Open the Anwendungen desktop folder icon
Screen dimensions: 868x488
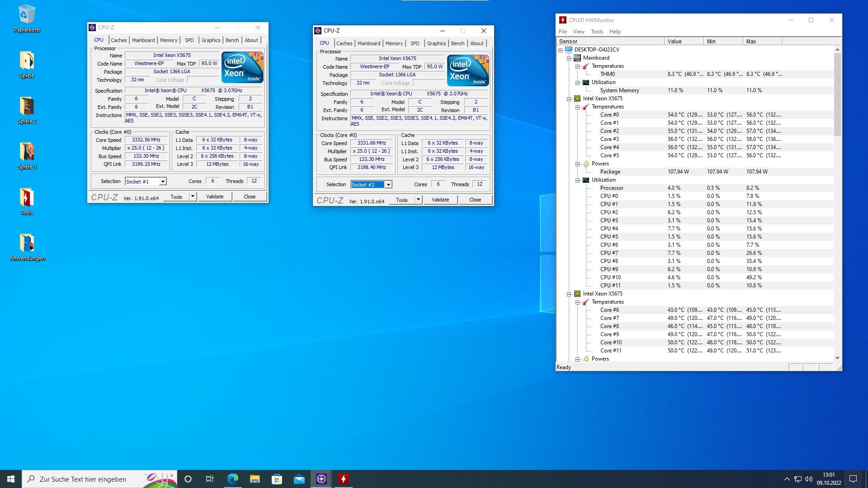(x=27, y=247)
